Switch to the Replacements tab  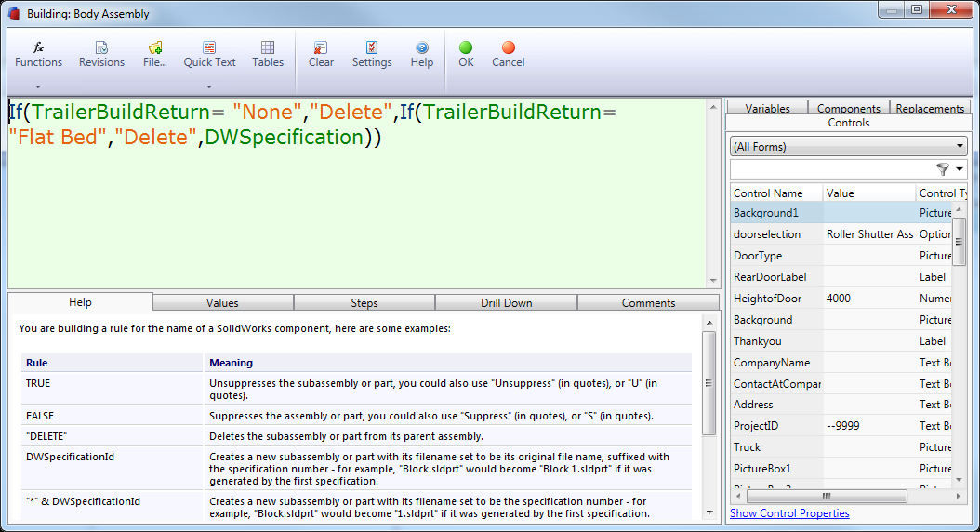click(930, 108)
